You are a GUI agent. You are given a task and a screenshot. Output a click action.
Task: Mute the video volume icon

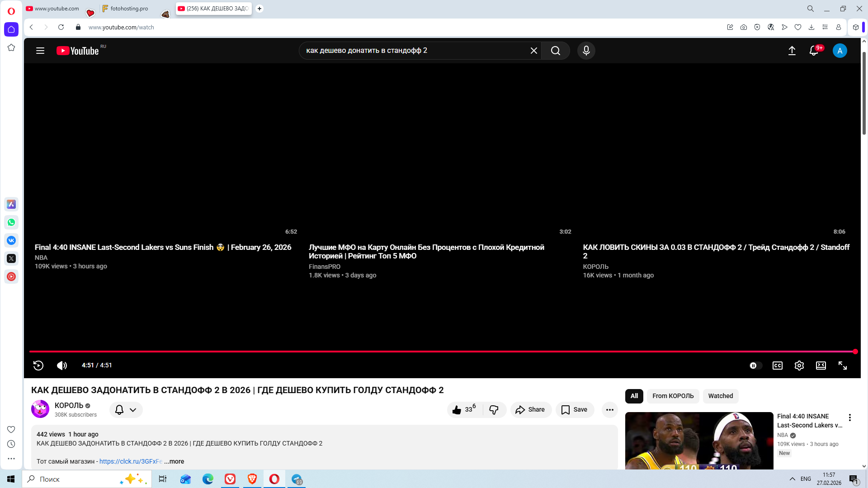62,366
